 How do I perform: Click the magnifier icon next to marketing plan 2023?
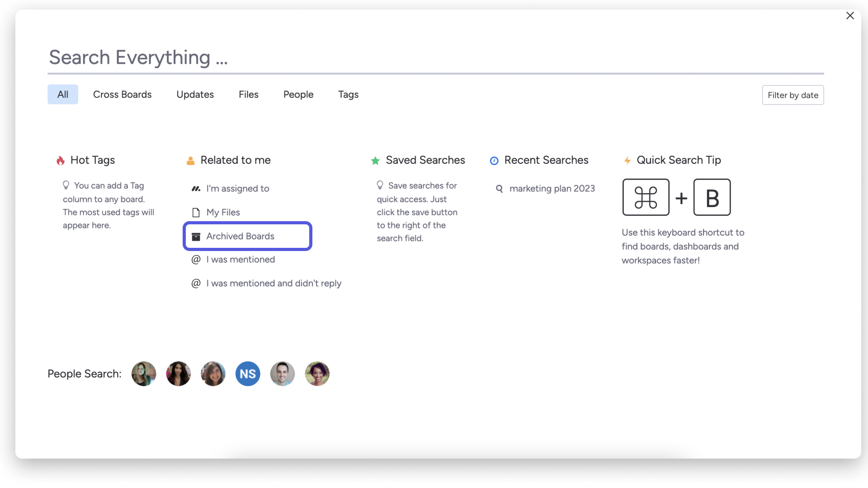click(500, 189)
